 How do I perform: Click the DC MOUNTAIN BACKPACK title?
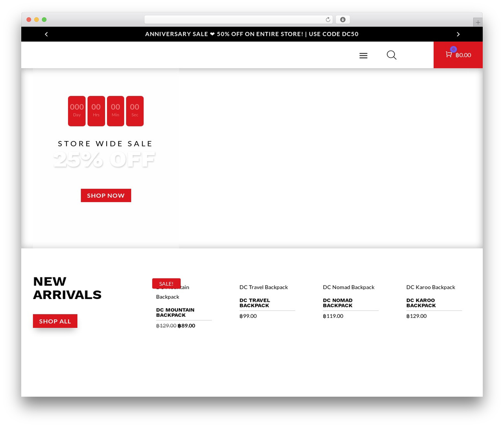pyautogui.click(x=175, y=312)
